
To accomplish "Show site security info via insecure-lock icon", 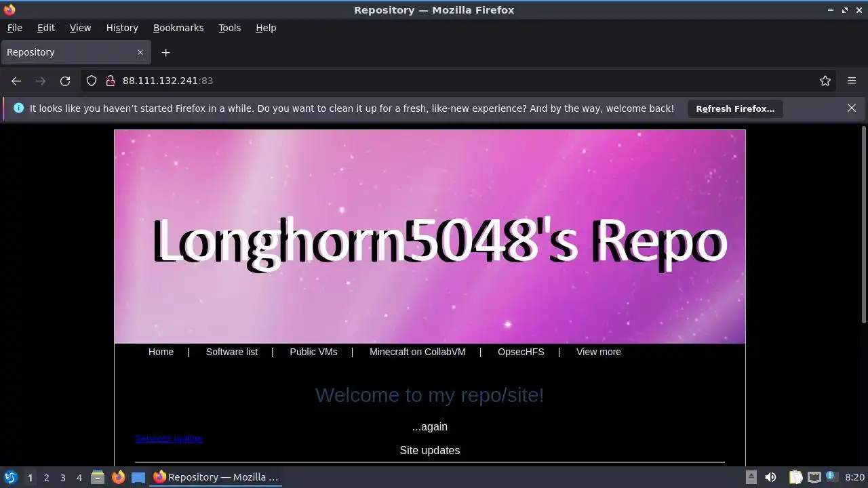I will [111, 81].
